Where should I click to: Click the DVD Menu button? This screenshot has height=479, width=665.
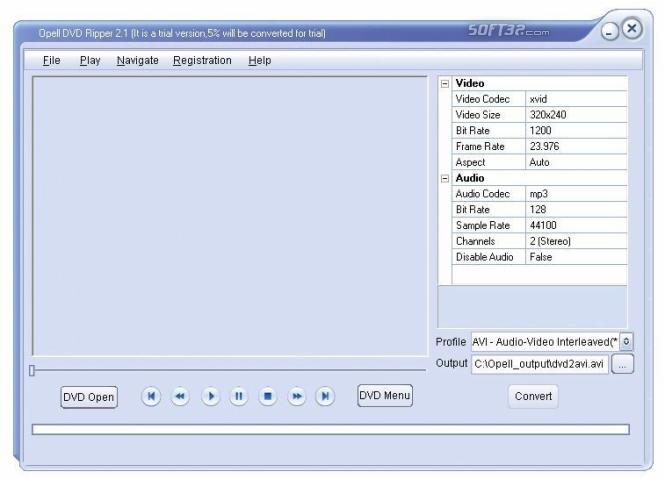point(385,395)
